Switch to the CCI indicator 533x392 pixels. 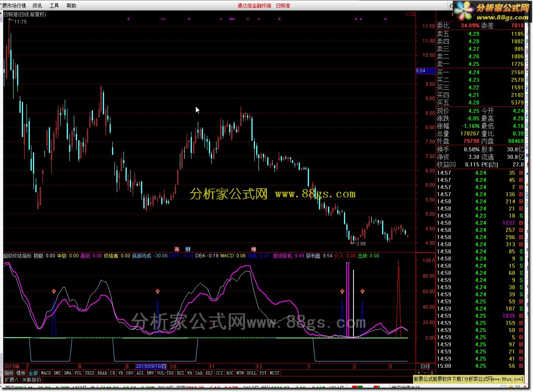[220, 373]
